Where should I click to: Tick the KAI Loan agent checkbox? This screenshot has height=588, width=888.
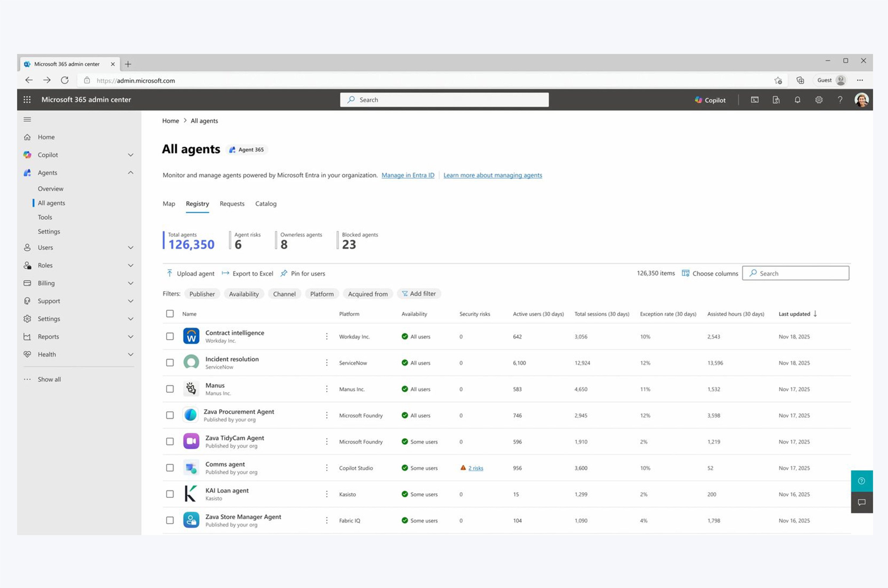coord(170,494)
